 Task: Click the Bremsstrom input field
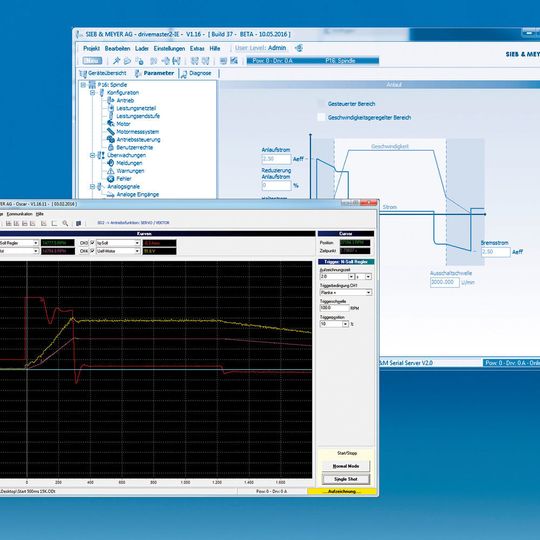pyautogui.click(x=496, y=252)
